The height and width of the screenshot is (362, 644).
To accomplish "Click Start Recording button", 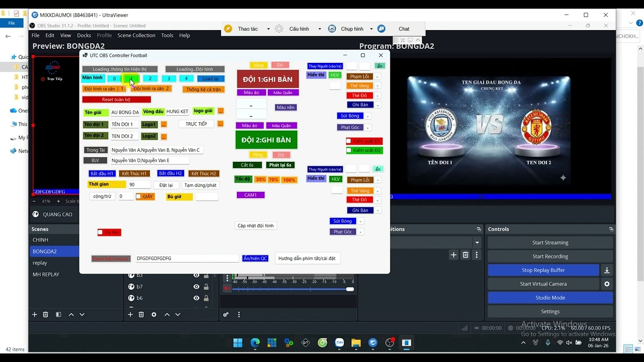I will [x=550, y=256].
